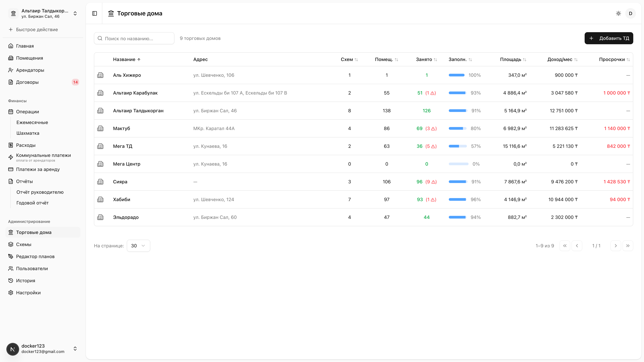Toggle the sidebar panel icon

point(94,13)
